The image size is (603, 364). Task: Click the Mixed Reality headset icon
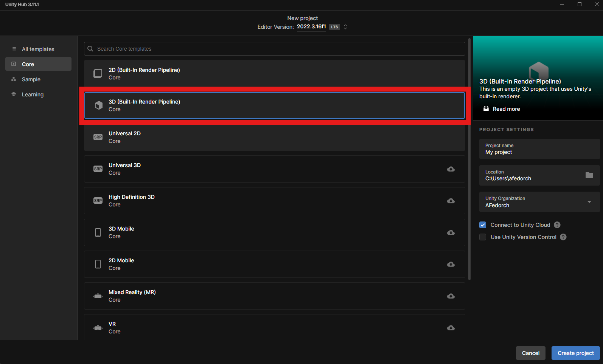(98, 296)
